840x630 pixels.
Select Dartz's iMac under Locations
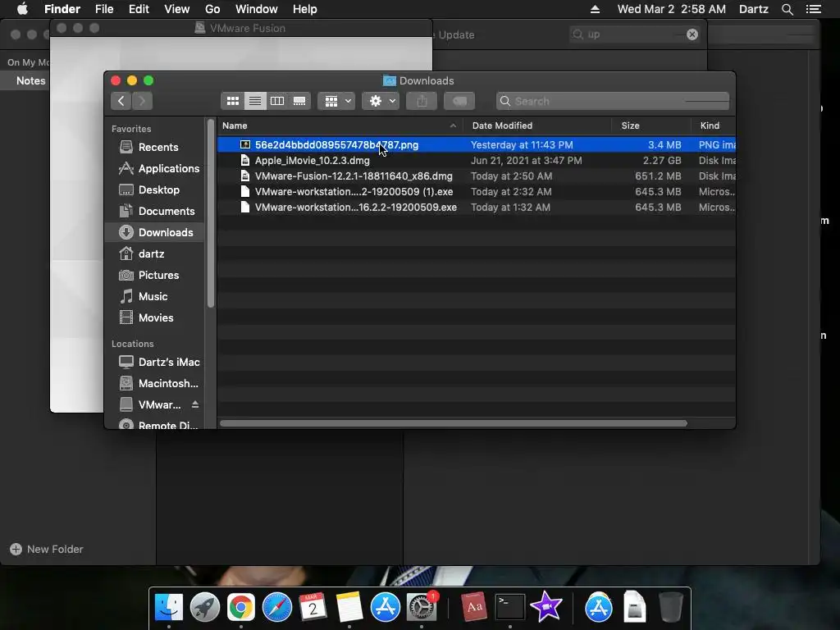tap(155, 362)
